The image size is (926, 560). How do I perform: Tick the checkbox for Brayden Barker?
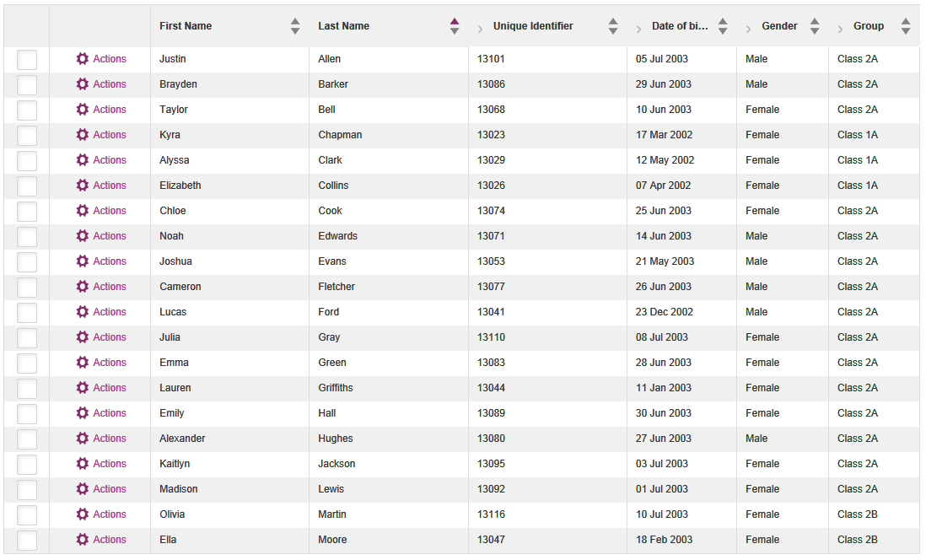(x=27, y=84)
